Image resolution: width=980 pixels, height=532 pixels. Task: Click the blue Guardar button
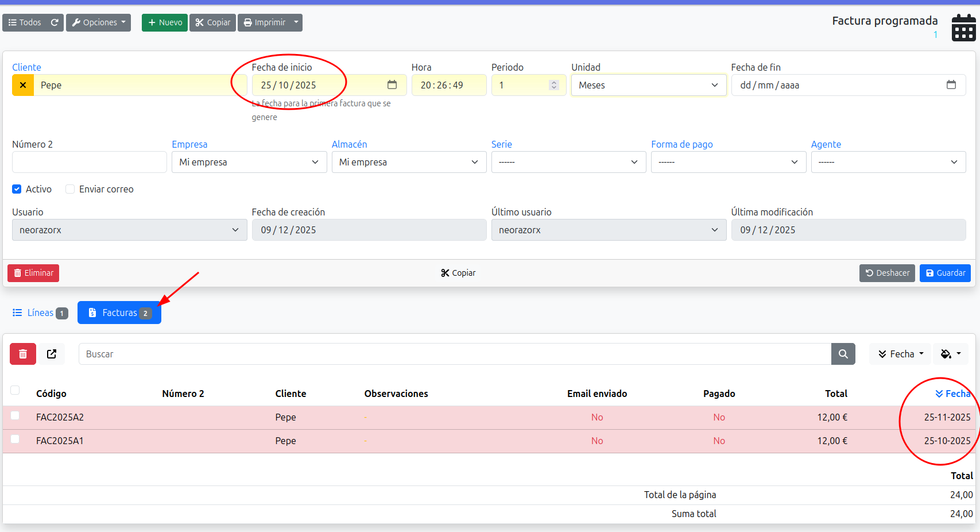coord(944,273)
